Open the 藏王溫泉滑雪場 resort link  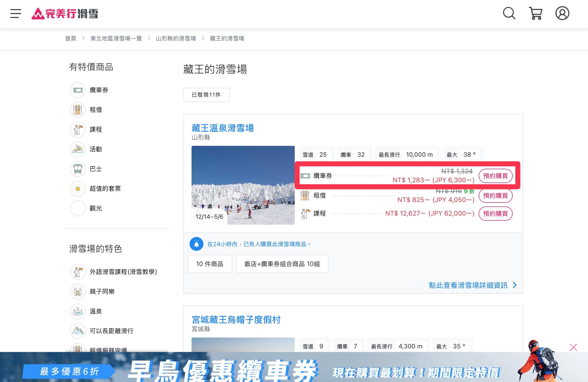[222, 128]
